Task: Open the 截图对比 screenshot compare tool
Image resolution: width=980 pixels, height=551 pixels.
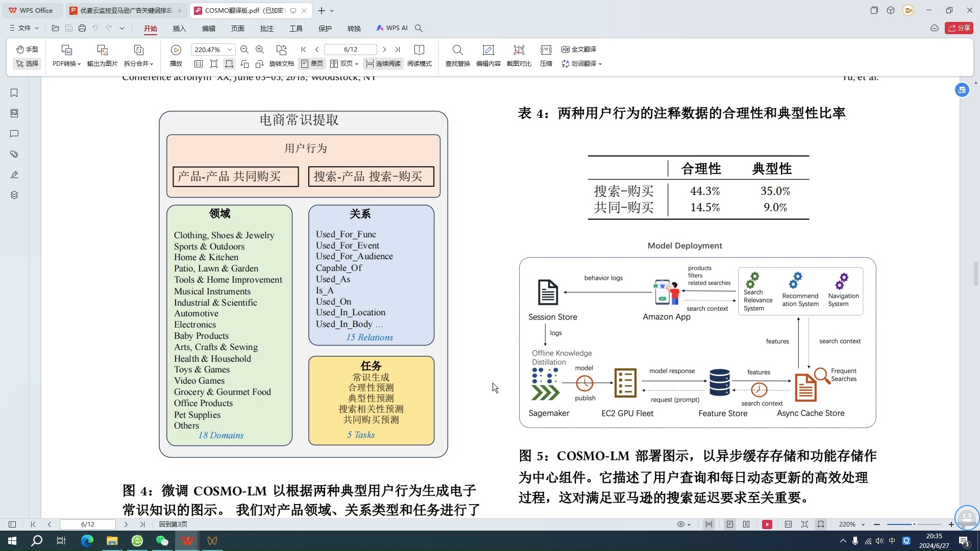Action: [x=519, y=56]
